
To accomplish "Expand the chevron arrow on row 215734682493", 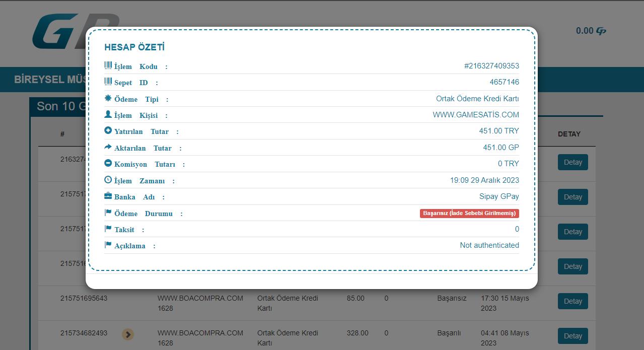I will click(128, 334).
